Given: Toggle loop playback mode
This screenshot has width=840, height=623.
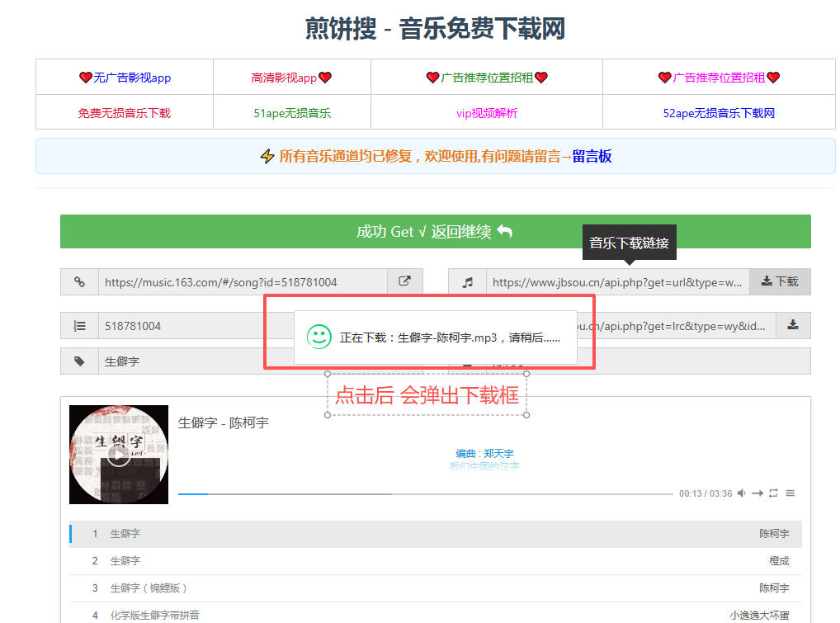Looking at the screenshot, I should tap(773, 493).
